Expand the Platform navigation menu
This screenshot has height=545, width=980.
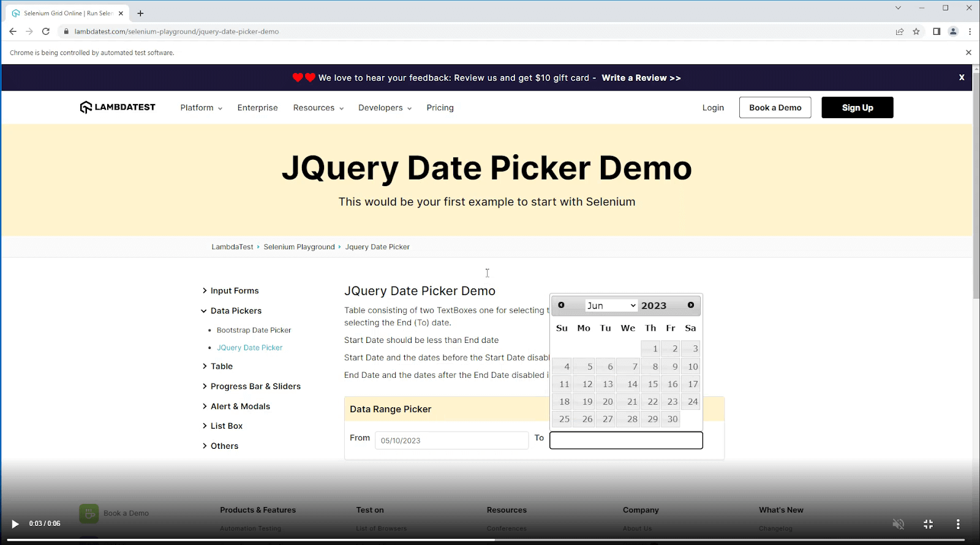pos(201,108)
